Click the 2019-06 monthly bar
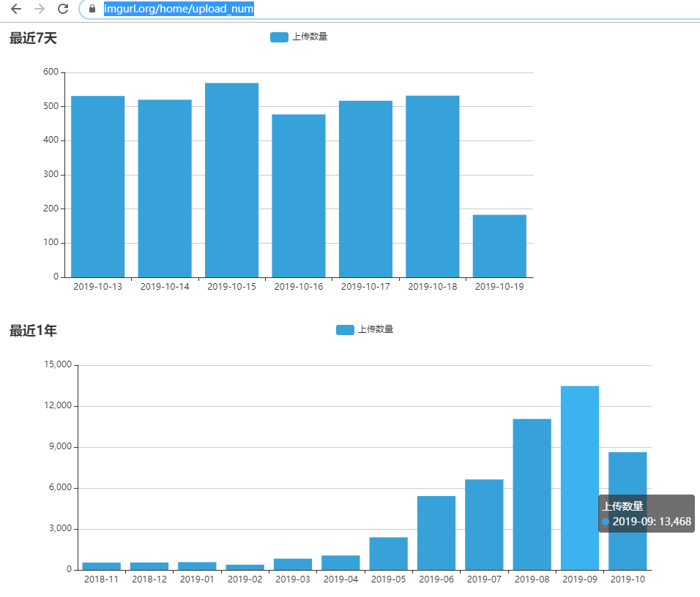This screenshot has width=700, height=597. [x=436, y=533]
